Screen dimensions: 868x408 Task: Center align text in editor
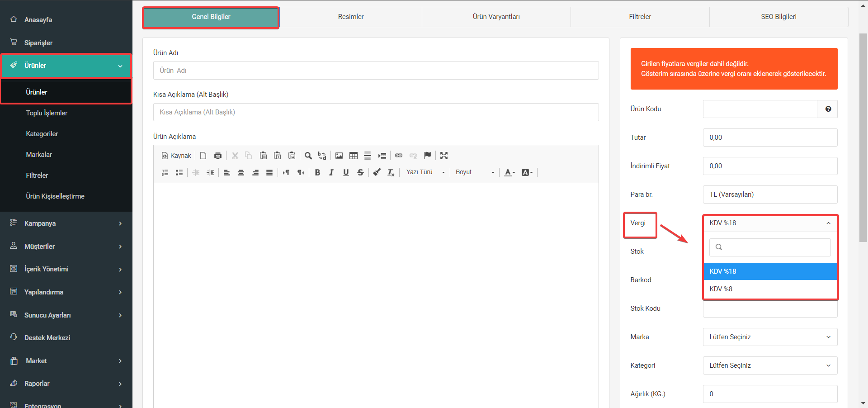click(x=241, y=172)
